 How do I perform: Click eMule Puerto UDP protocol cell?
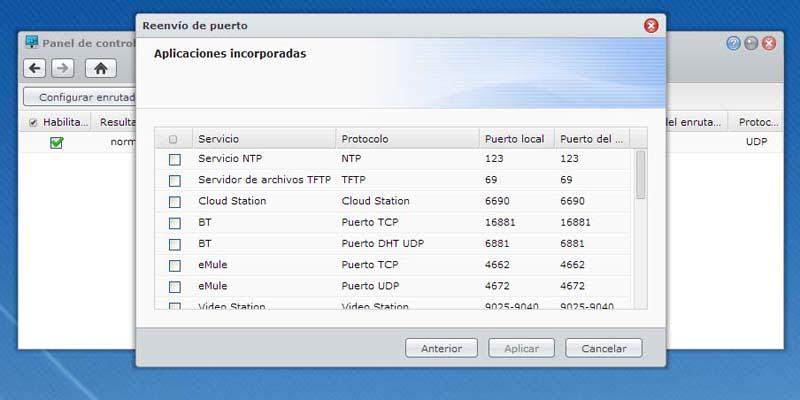pyautogui.click(x=370, y=286)
